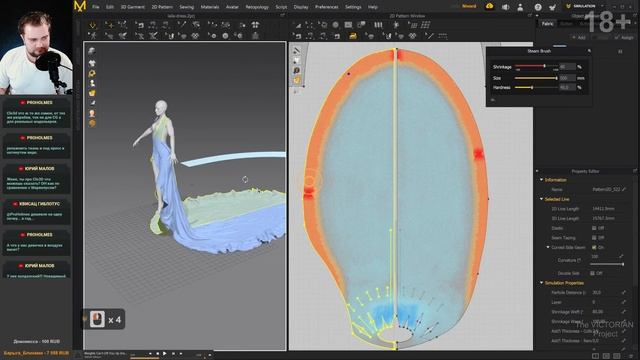Switch to the Button tab
This screenshot has width=640, height=360.
point(566,24)
